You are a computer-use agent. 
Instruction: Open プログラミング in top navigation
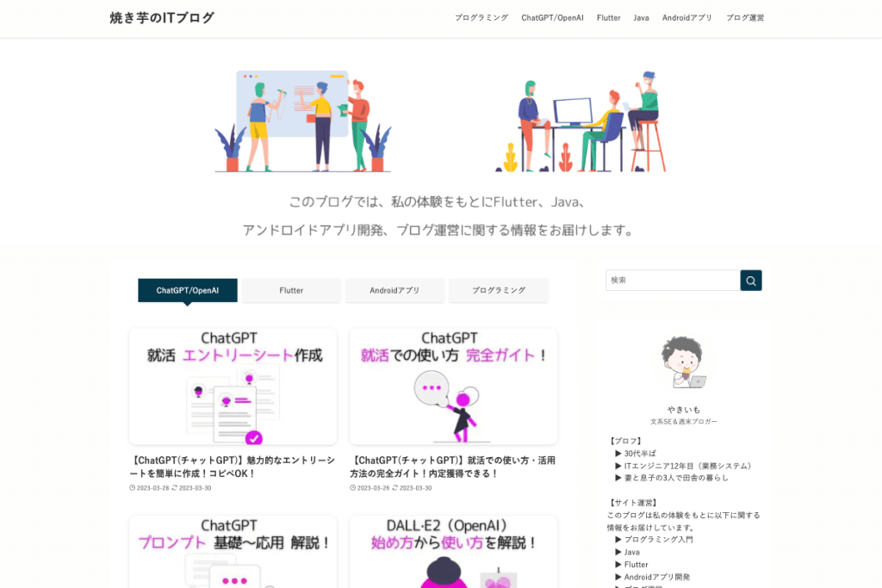[481, 18]
